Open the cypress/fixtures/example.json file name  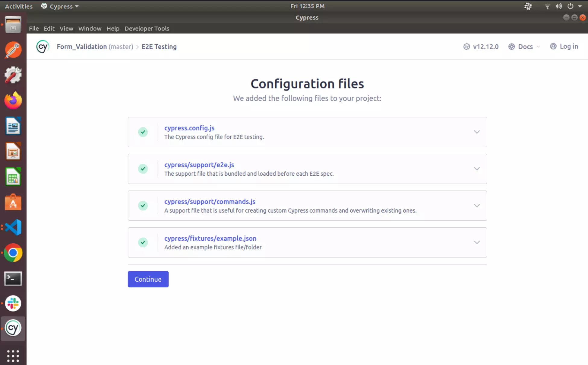point(210,238)
